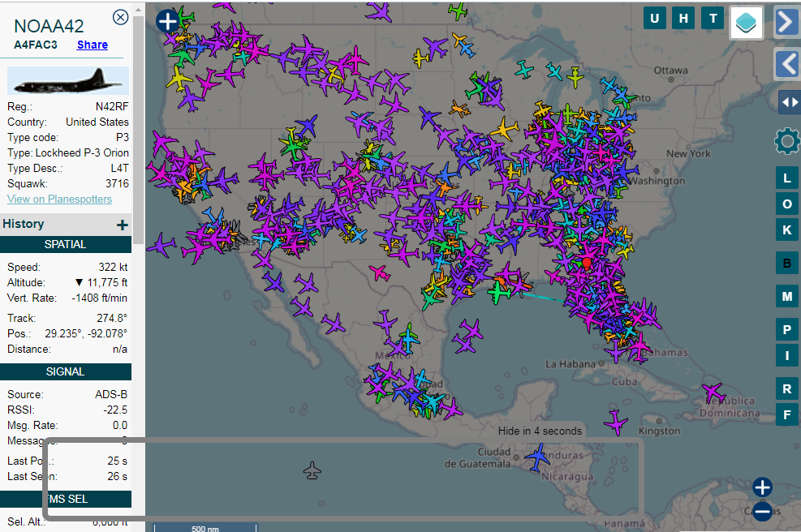Expand the History section plus

(122, 225)
